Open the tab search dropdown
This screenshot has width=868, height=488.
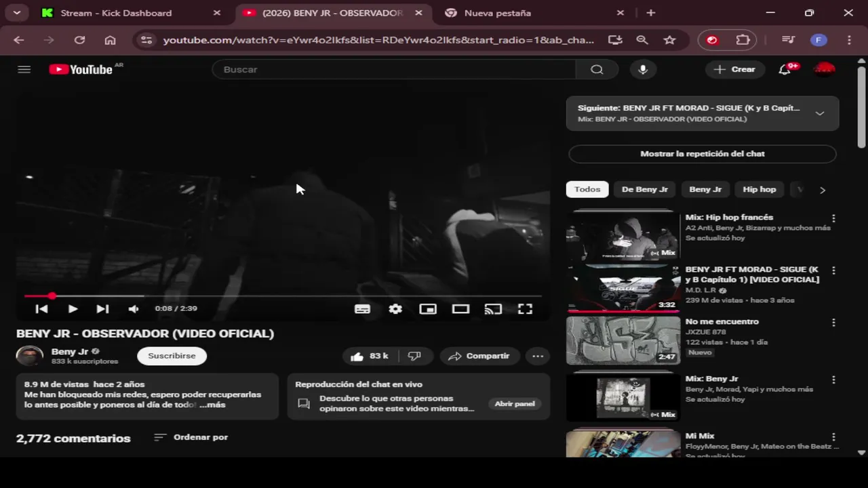click(16, 13)
